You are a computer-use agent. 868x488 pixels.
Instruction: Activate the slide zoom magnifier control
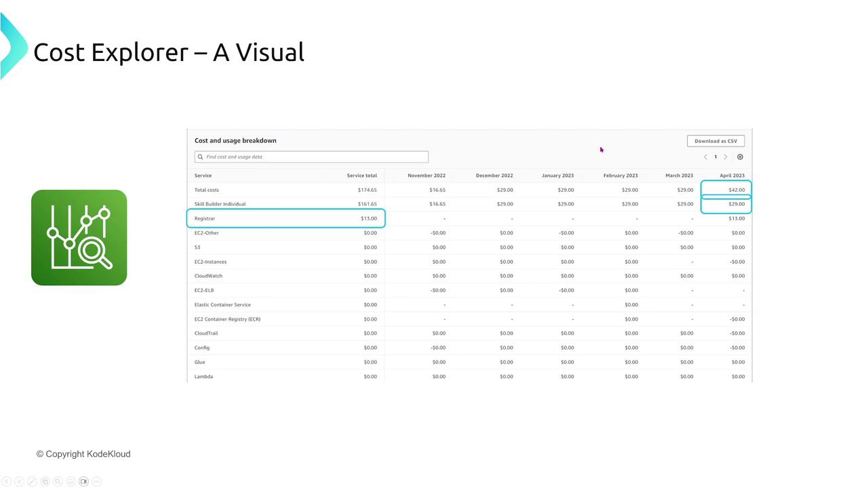(58, 481)
